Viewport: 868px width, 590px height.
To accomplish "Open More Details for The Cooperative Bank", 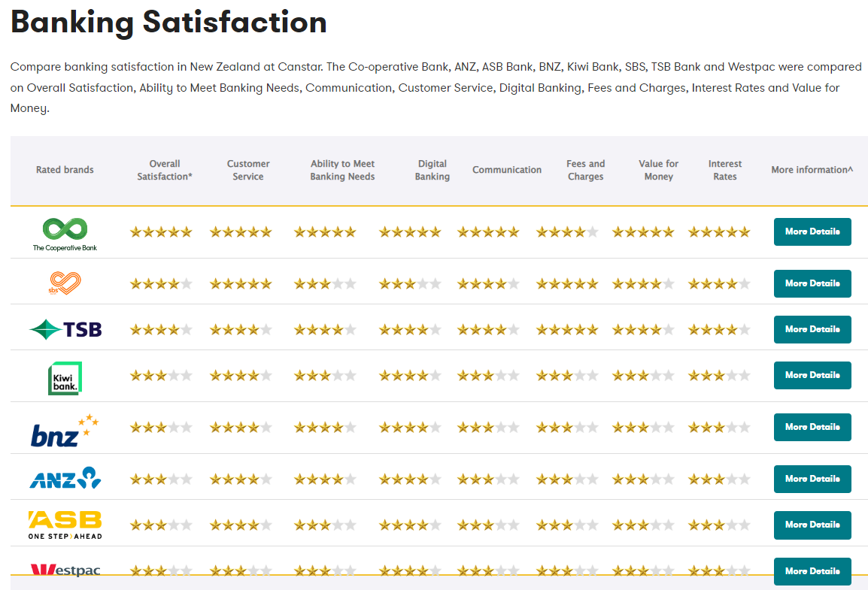I will (812, 231).
